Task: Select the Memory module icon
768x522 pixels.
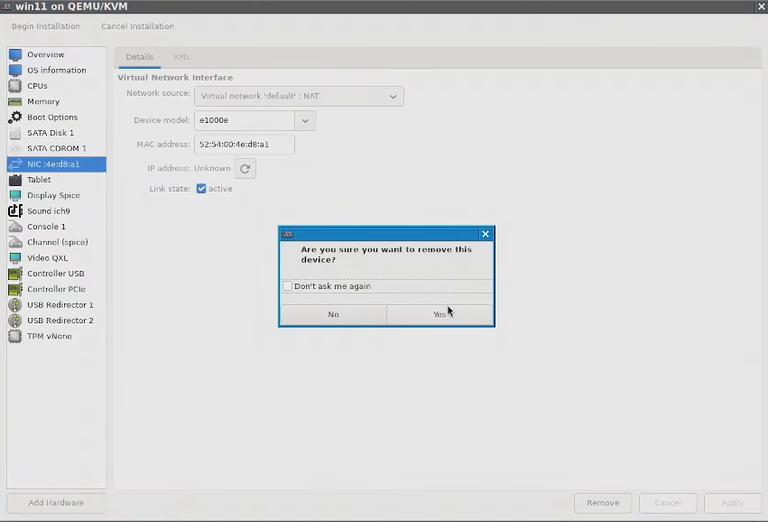Action: click(15, 101)
